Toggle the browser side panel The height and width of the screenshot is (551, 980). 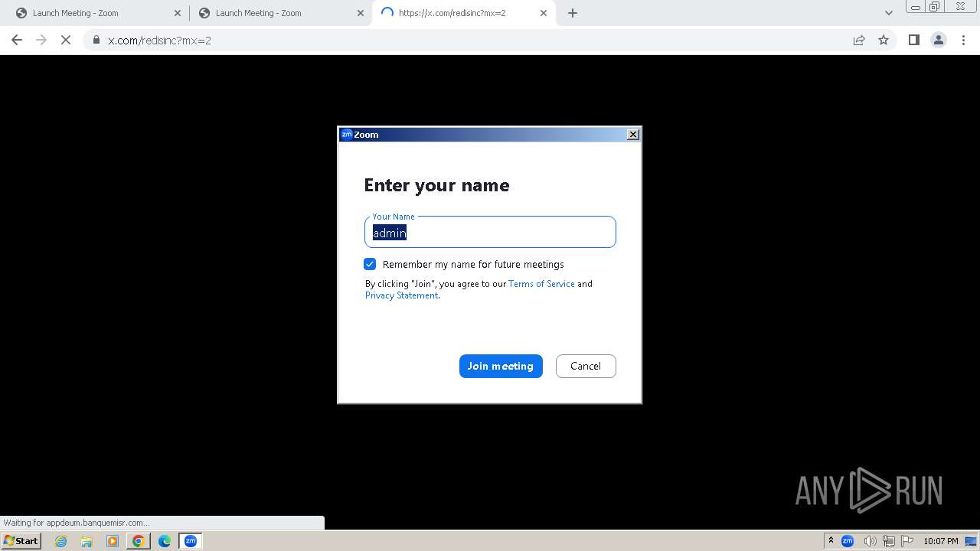[x=913, y=40]
